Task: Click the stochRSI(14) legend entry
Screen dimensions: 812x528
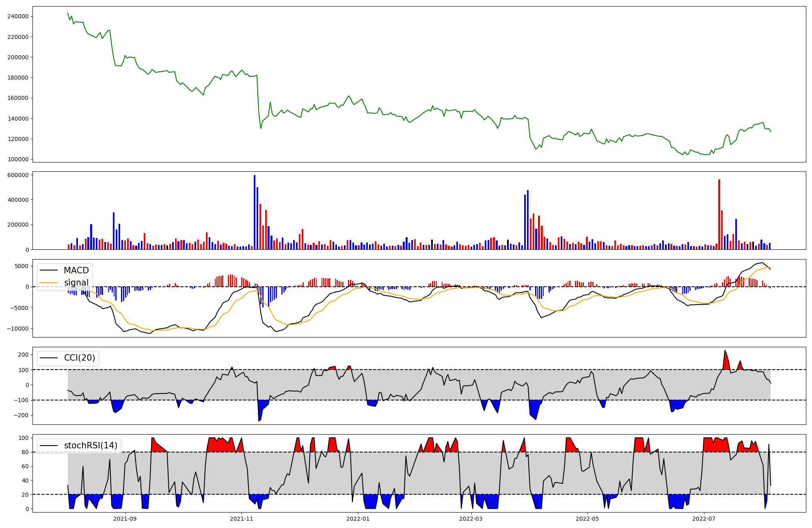Action: click(91, 446)
